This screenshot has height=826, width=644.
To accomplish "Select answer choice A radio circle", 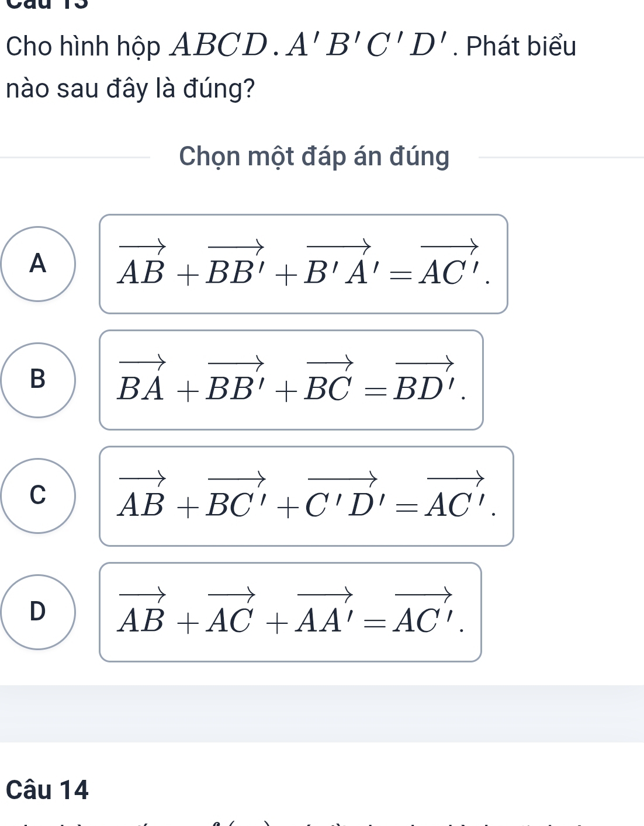I will (38, 264).
